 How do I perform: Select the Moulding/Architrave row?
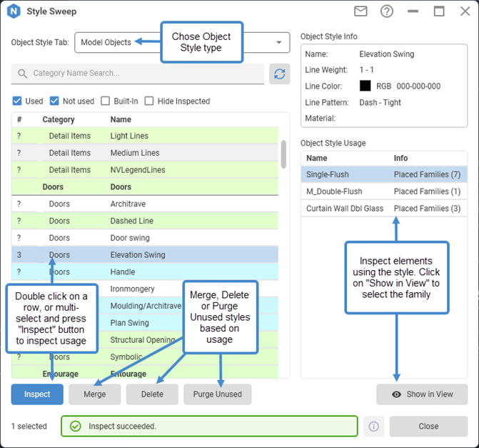[x=145, y=306]
